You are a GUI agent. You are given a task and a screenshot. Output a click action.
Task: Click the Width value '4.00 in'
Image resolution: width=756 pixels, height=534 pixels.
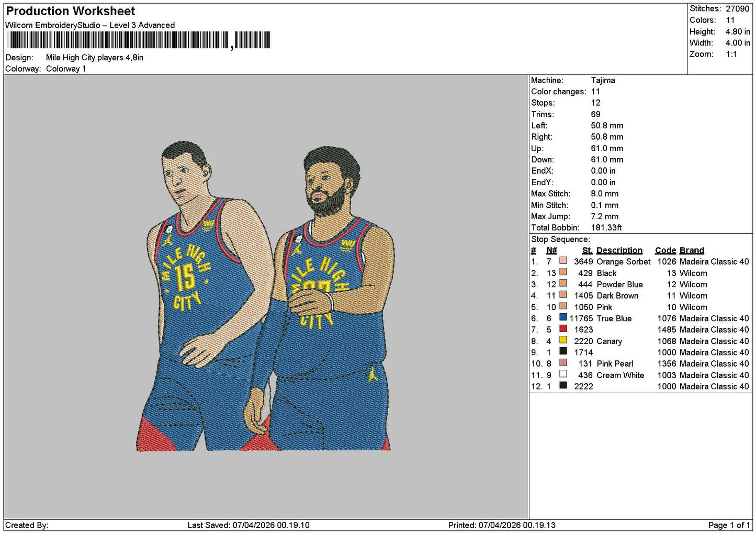coord(738,43)
